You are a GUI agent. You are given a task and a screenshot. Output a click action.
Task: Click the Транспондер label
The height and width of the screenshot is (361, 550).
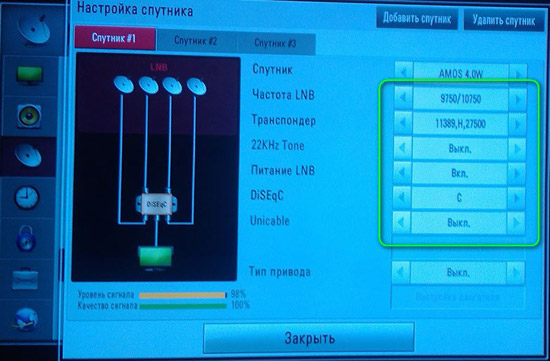point(284,121)
